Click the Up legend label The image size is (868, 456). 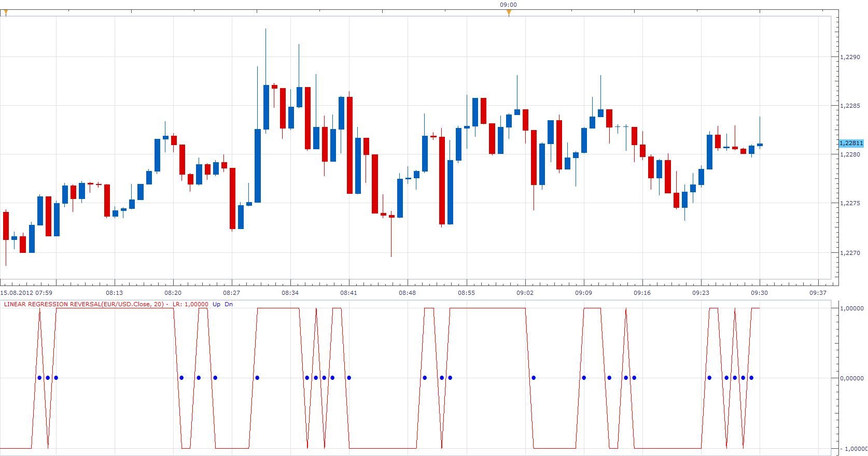(x=216, y=304)
